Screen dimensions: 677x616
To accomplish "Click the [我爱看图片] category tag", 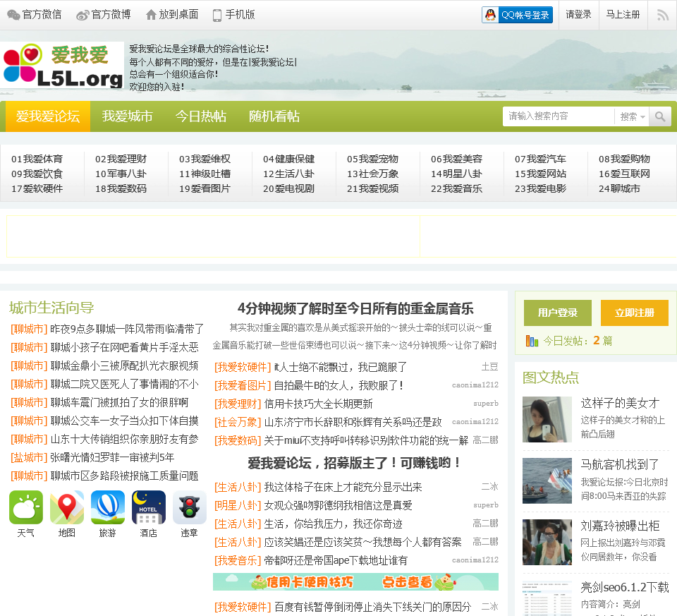I will tap(243, 385).
